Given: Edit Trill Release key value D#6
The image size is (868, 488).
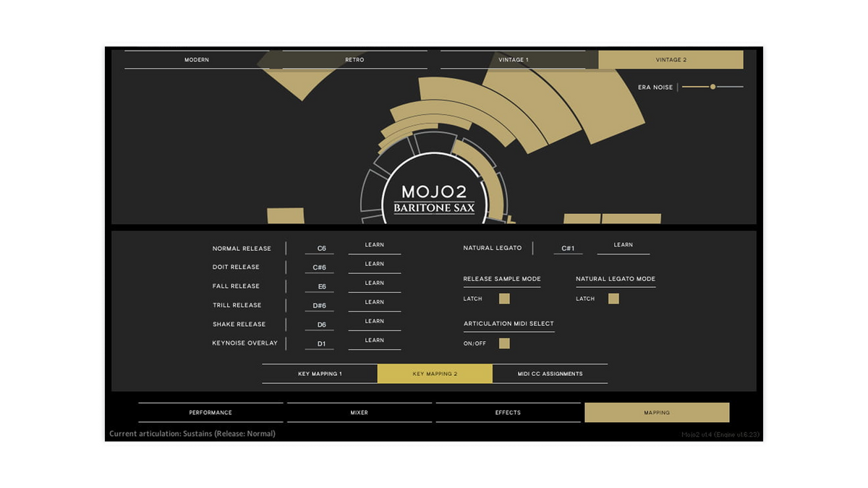Looking at the screenshot, I should [x=320, y=306].
